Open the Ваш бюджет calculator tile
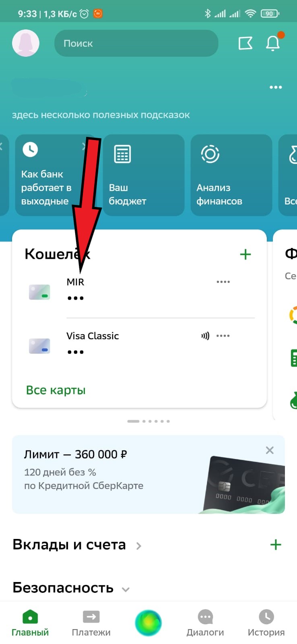The width and height of the screenshot is (297, 644). 144,175
